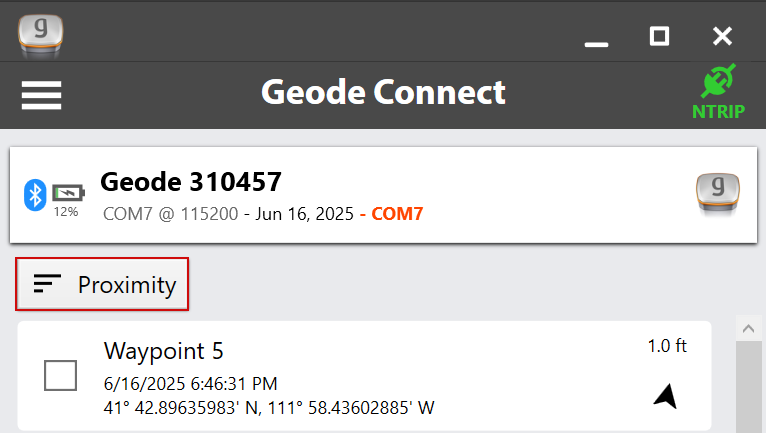Minimize the Geode Connect window

coord(597,38)
